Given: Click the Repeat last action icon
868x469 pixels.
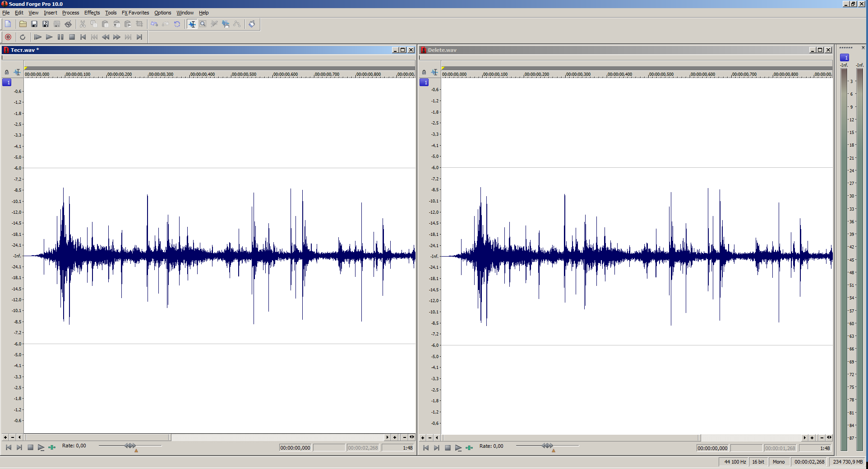Looking at the screenshot, I should click(x=177, y=24).
